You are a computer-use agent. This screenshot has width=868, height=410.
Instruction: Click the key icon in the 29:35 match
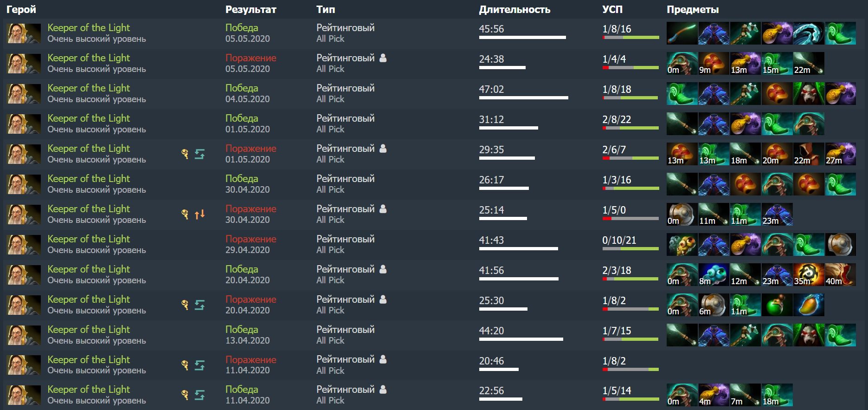click(185, 154)
